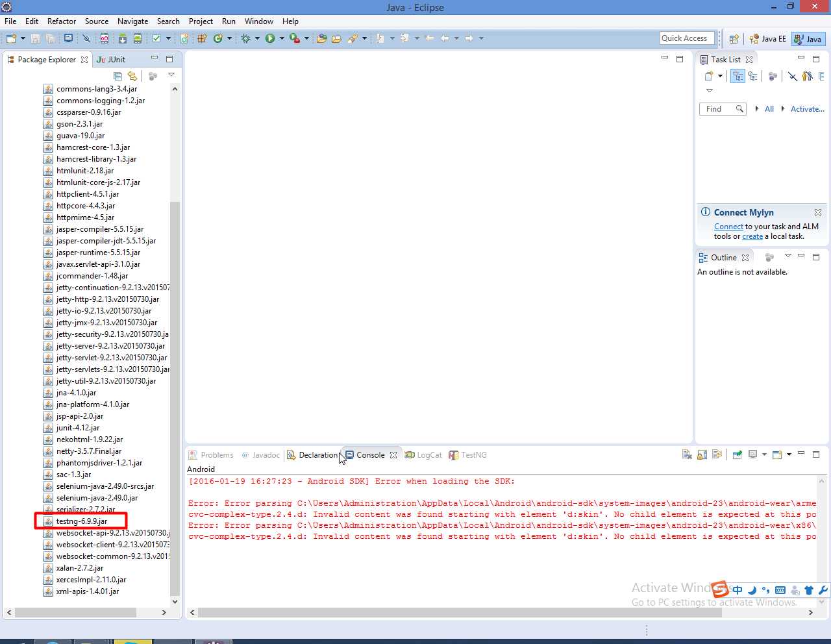Click the Run External Tools icon

[295, 38]
